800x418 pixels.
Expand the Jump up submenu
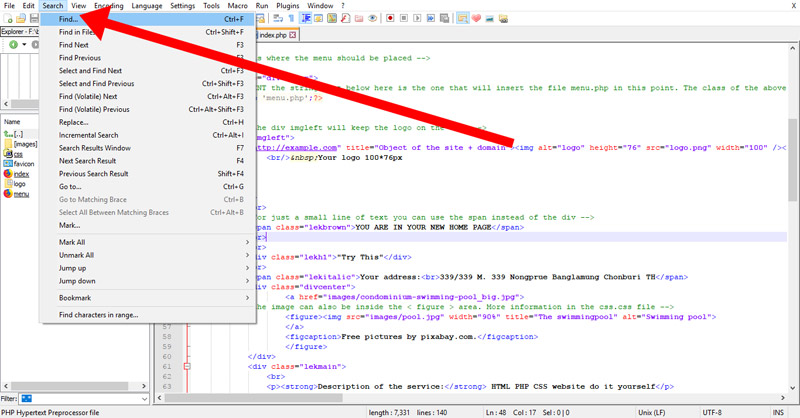(147, 268)
